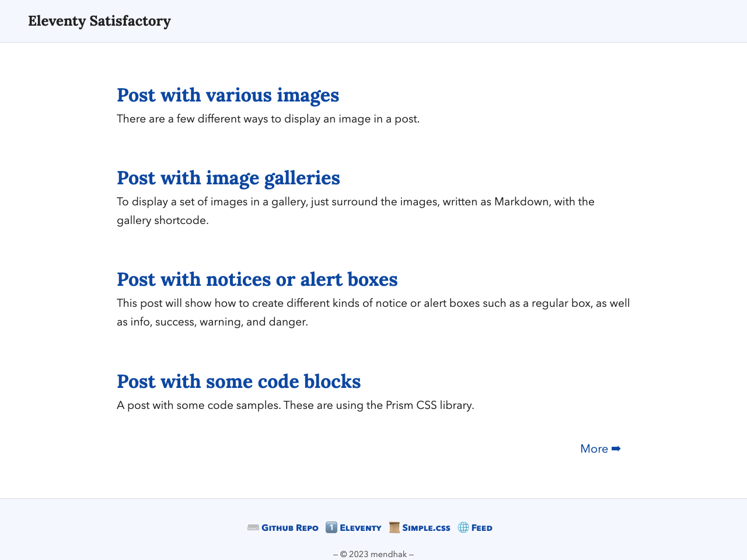Click the scroll icon beside Simple.css
The width and height of the screenshot is (747, 560).
395,527
